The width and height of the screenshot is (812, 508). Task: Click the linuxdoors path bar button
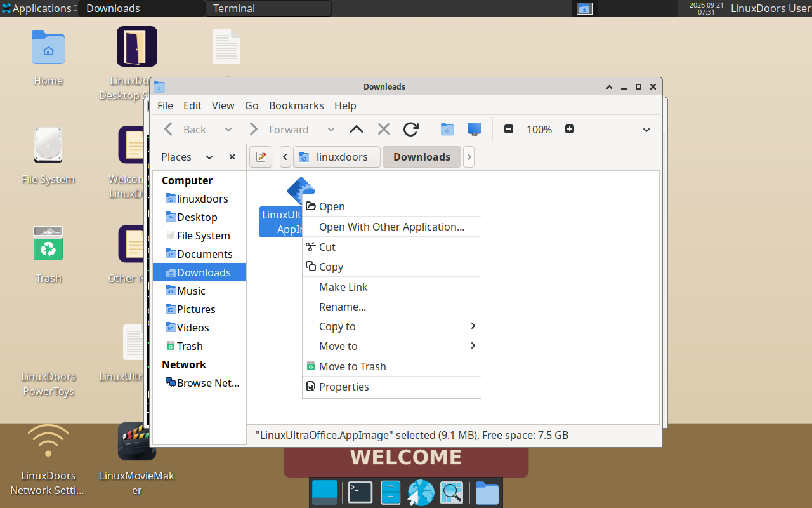336,157
